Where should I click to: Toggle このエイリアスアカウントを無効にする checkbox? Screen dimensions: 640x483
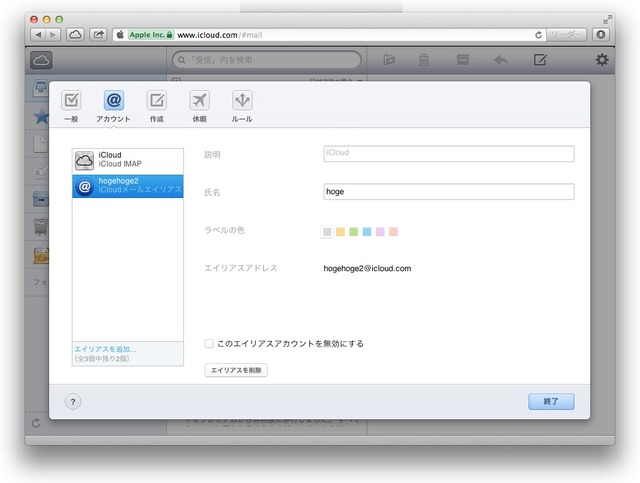(x=209, y=343)
